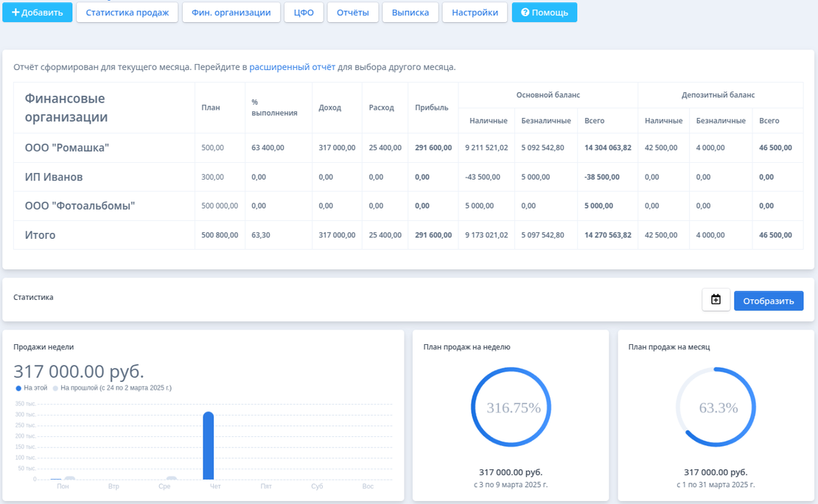Open the Отчёты menu

[353, 13]
